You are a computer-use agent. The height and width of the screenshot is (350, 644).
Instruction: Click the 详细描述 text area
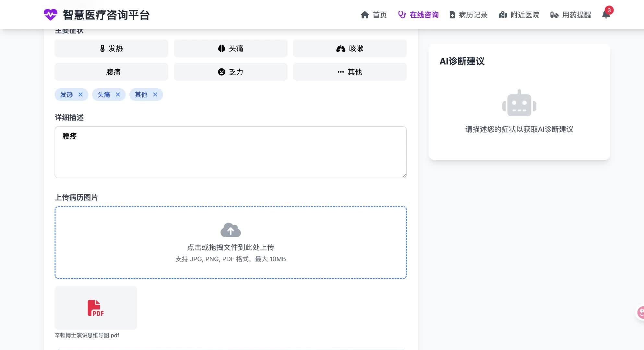[x=231, y=152]
